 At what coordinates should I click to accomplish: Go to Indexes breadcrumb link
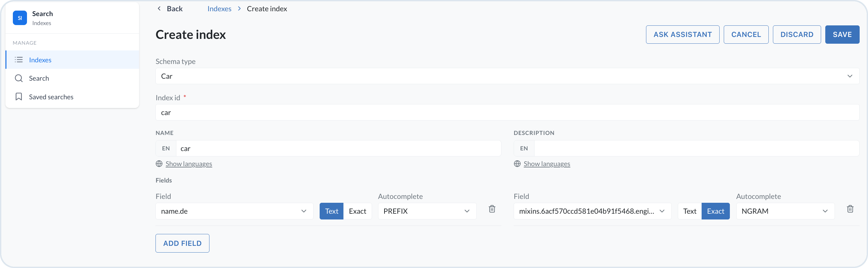coord(219,9)
